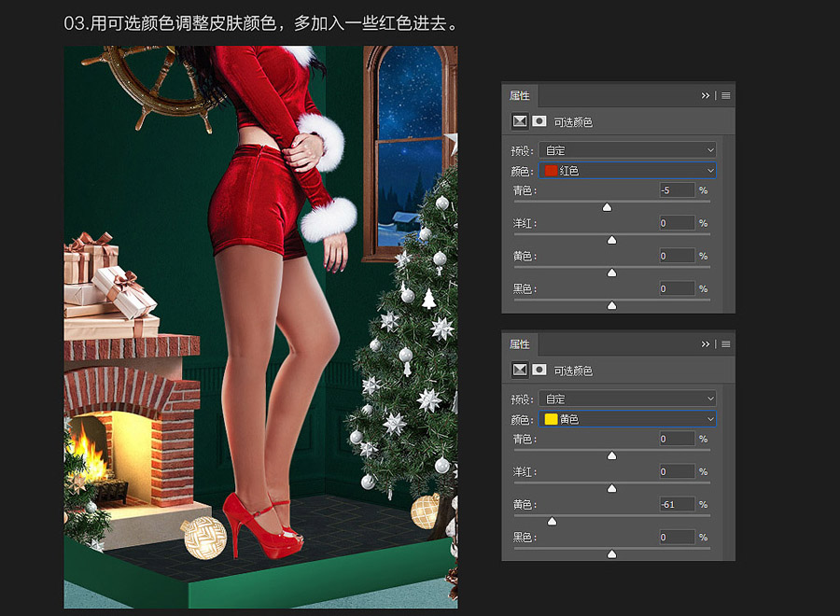Open the 预设 dropdown in the lower panel

click(627, 399)
